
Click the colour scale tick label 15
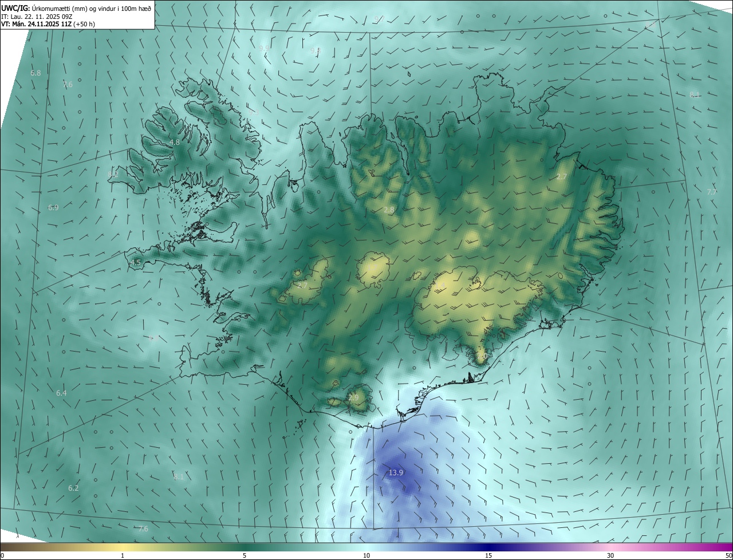tap(488, 555)
